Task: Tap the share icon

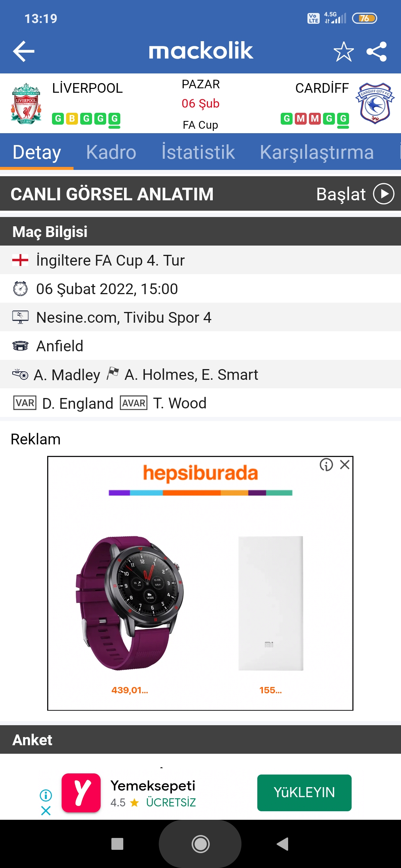Action: click(376, 51)
